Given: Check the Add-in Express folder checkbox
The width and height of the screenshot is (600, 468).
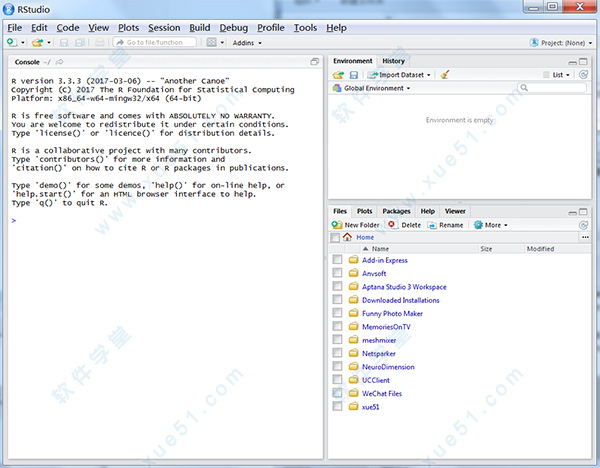Looking at the screenshot, I should [x=337, y=260].
